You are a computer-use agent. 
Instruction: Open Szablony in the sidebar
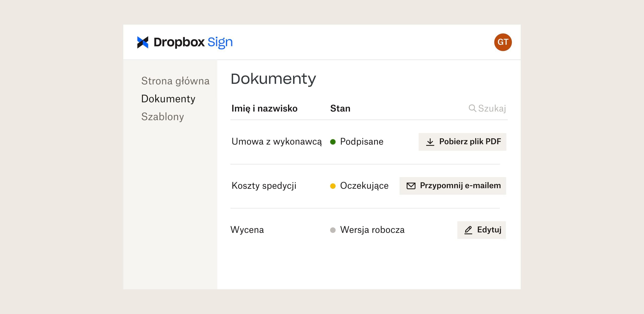click(x=163, y=117)
